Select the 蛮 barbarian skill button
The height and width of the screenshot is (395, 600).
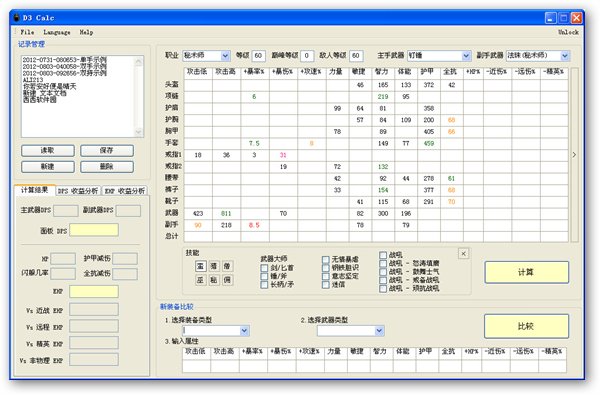point(200,266)
